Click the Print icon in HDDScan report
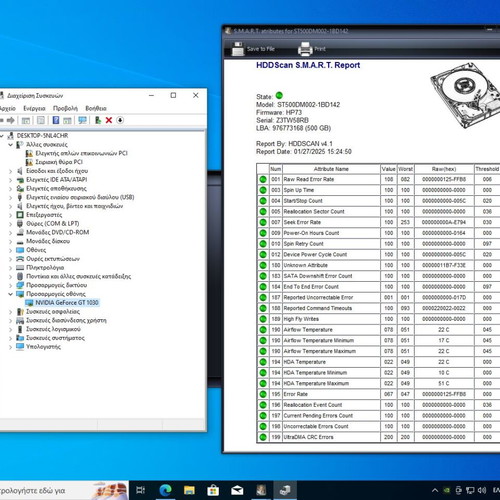 (x=305, y=49)
